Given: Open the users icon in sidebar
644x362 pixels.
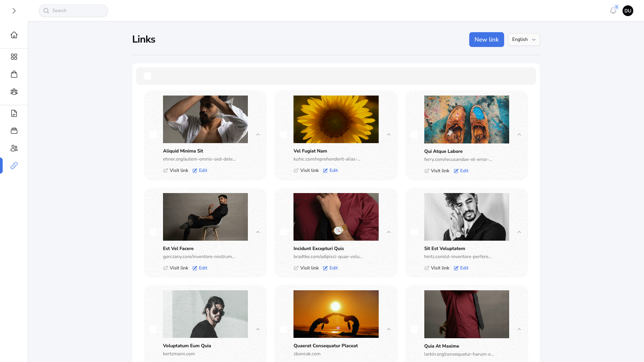Looking at the screenshot, I should coord(14,148).
